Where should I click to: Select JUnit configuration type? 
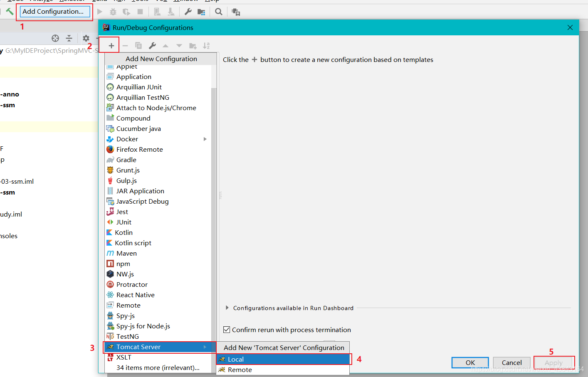pyautogui.click(x=158, y=222)
